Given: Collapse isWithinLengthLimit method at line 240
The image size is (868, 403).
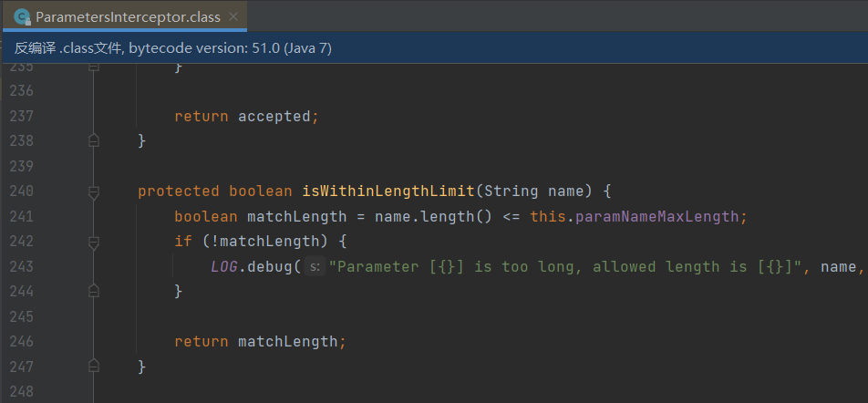Looking at the screenshot, I should [x=94, y=191].
